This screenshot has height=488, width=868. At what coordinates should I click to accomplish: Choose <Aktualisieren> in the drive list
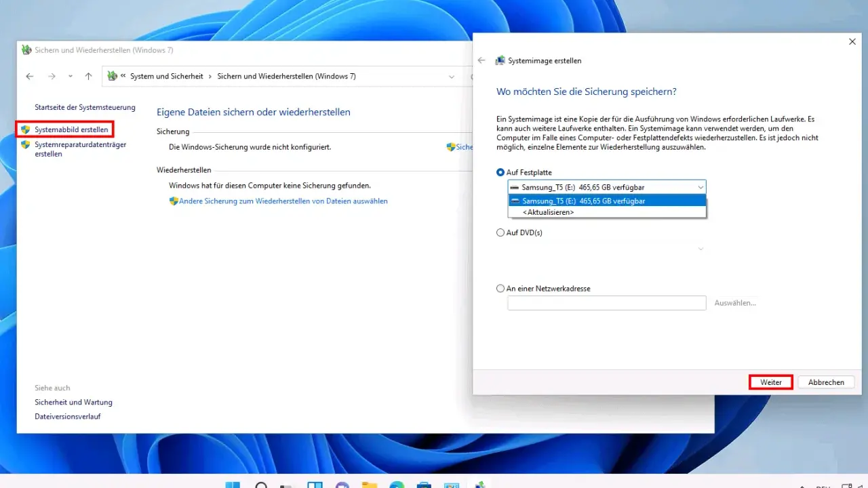click(x=607, y=212)
